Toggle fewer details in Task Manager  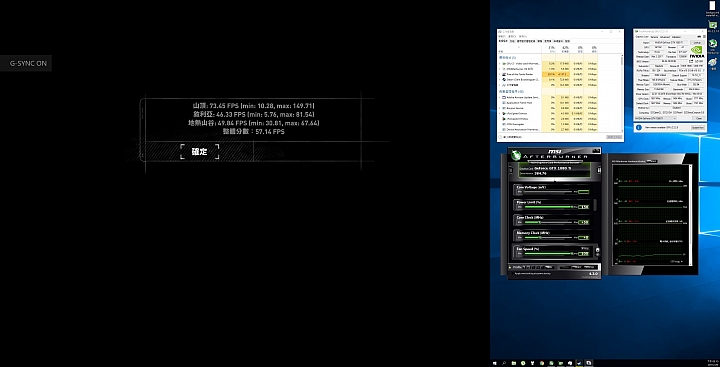point(510,137)
